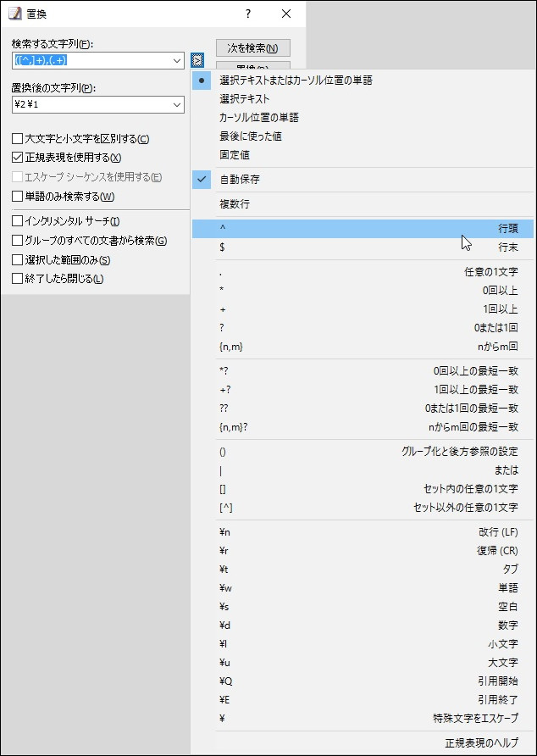Check グループのすべての文書から検索
537x756 pixels.
[x=17, y=240]
